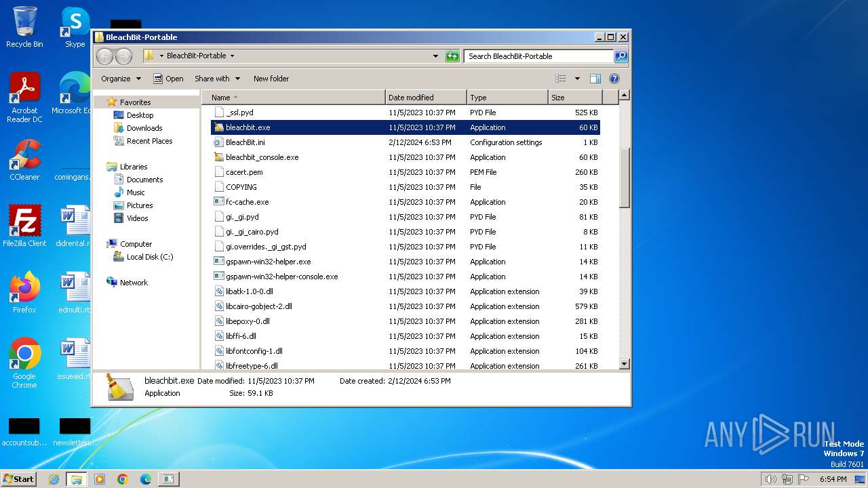Open the Help question mark icon
This screenshot has width=868, height=488.
[x=614, y=79]
